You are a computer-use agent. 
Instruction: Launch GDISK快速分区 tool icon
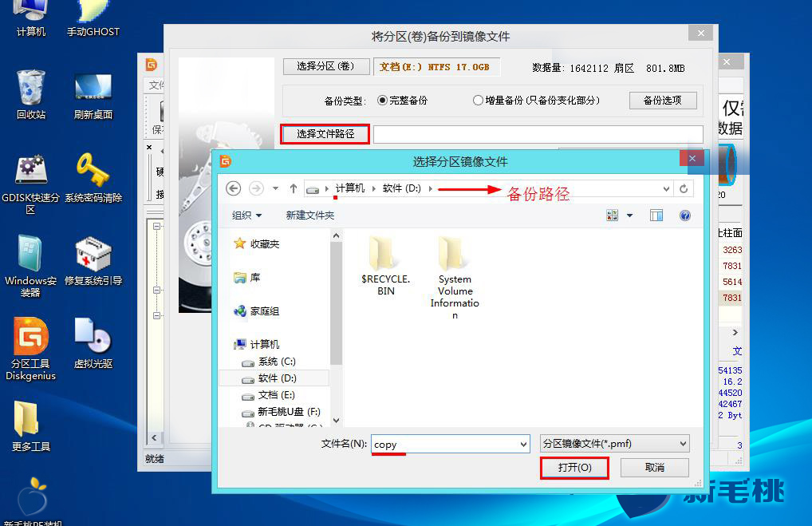30,184
